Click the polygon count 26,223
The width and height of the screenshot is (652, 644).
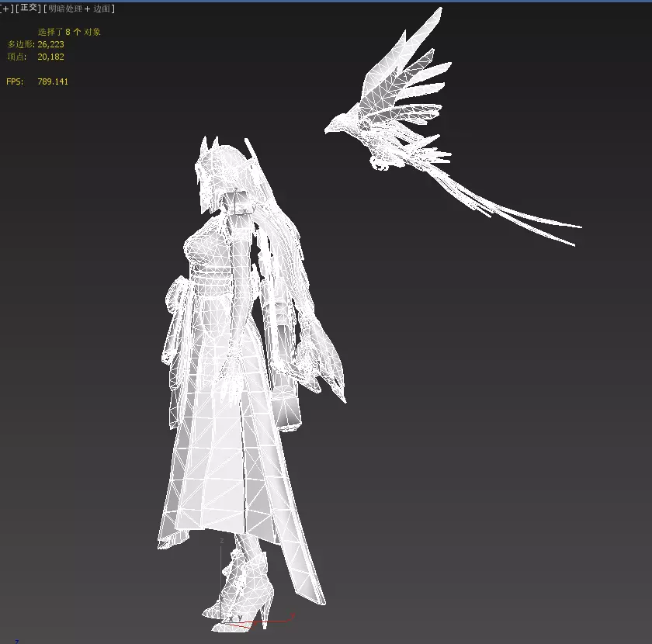pyautogui.click(x=50, y=44)
